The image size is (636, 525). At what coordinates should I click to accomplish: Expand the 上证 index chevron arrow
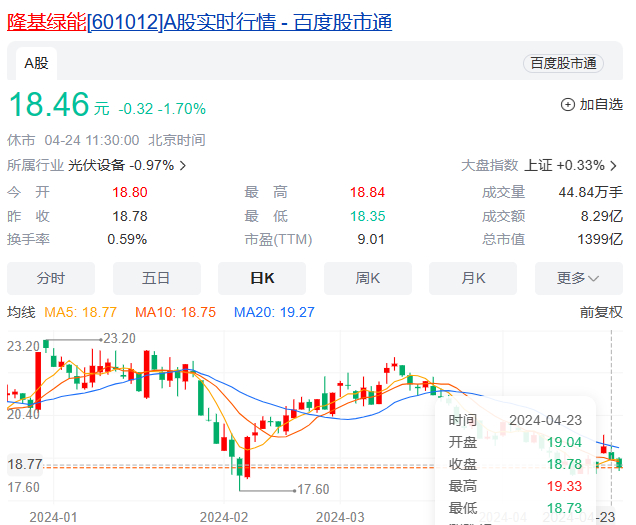pyautogui.click(x=613, y=166)
